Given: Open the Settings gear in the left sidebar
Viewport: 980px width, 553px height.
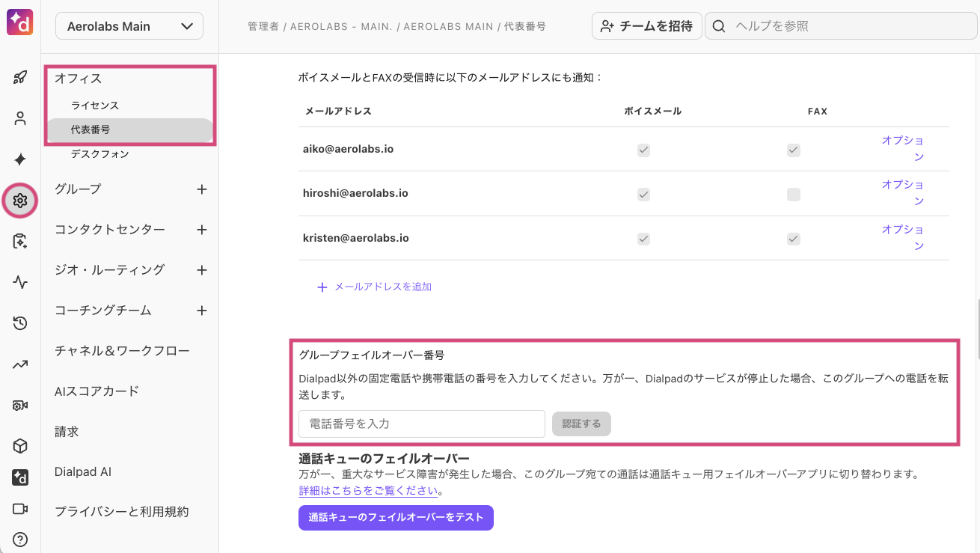Looking at the screenshot, I should [x=19, y=201].
